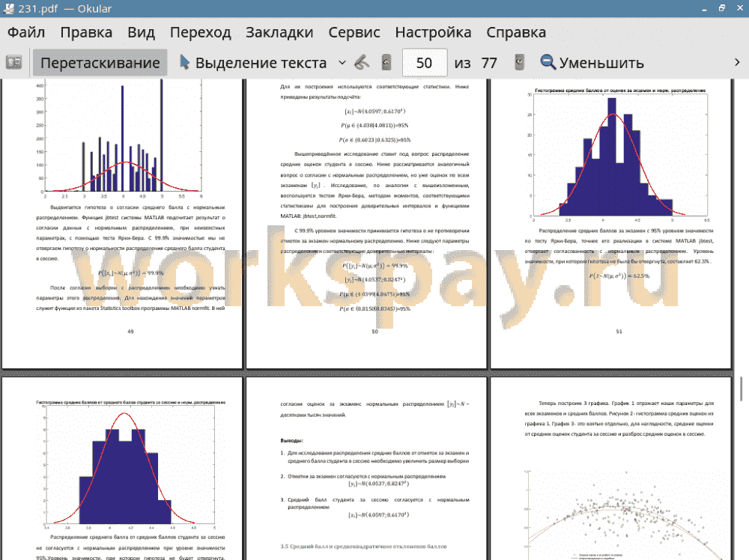Open the Справка menu
The height and width of the screenshot is (560, 749).
pos(516,32)
